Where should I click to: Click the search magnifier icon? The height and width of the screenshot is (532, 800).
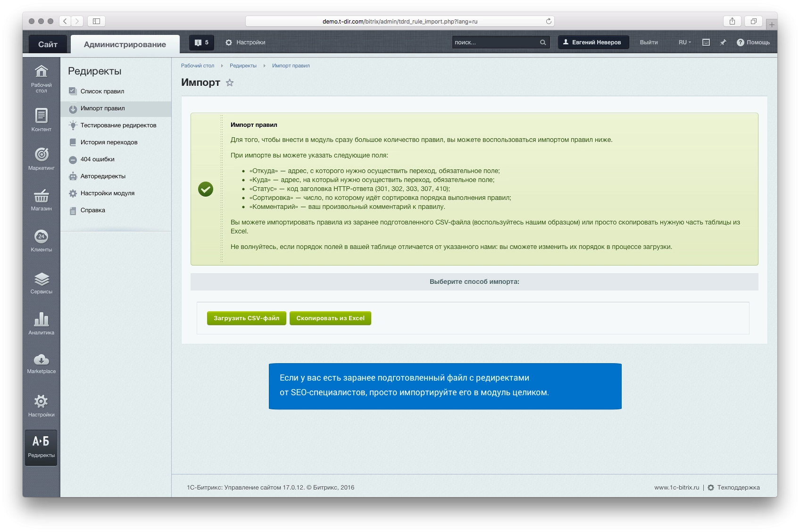pos(543,42)
